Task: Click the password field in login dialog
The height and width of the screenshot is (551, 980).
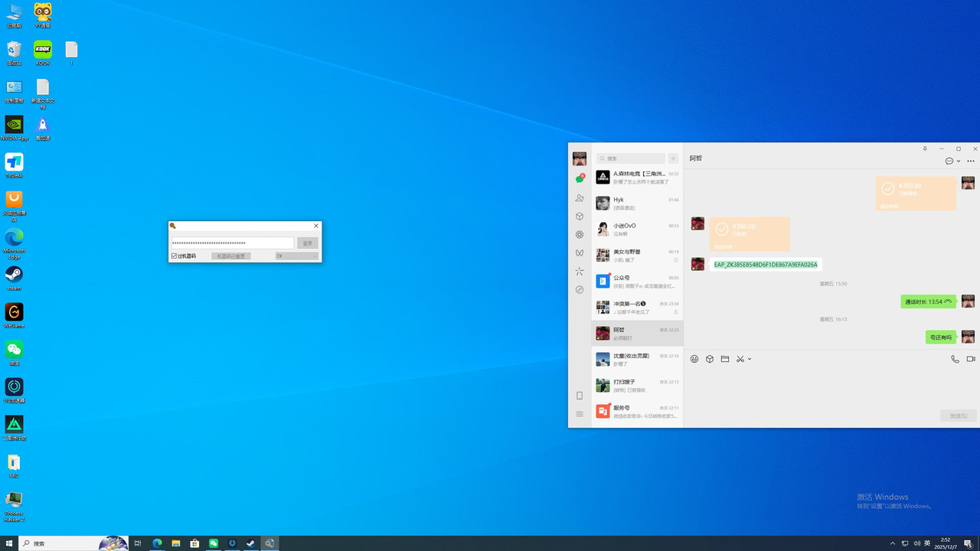Action: pyautogui.click(x=232, y=243)
